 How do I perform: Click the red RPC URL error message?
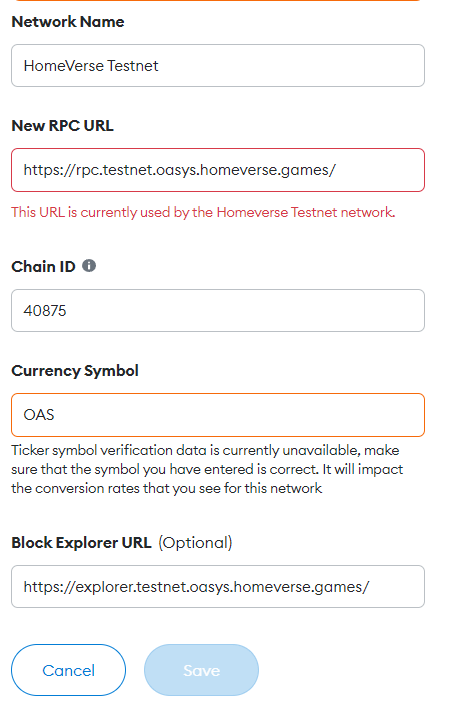[203, 212]
